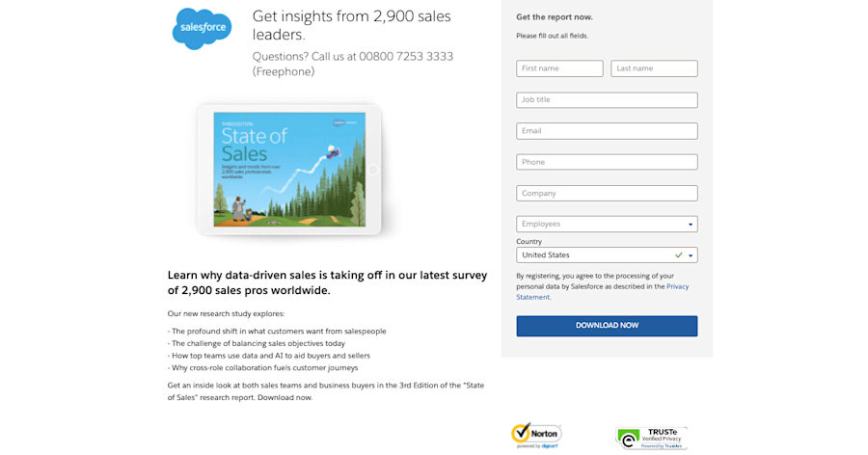Expand the Country dropdown arrow

pyautogui.click(x=691, y=255)
